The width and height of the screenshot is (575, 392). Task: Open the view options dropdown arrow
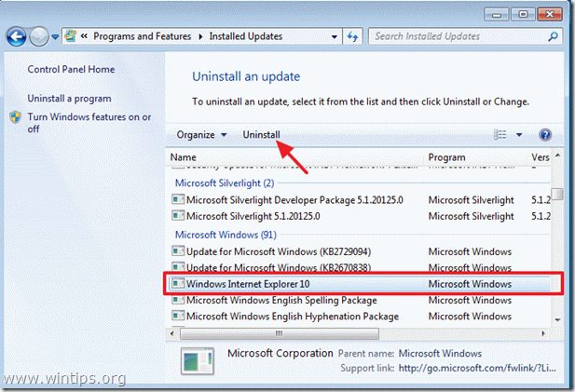(x=519, y=135)
